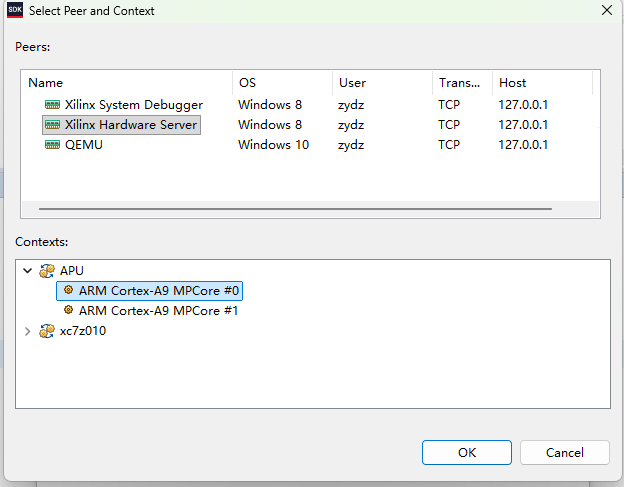Collapse the APU tree node
The width and height of the screenshot is (624, 487).
pyautogui.click(x=27, y=271)
